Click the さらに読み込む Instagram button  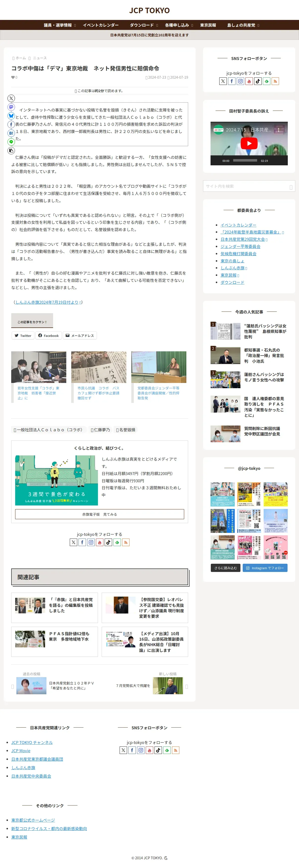[225, 568]
